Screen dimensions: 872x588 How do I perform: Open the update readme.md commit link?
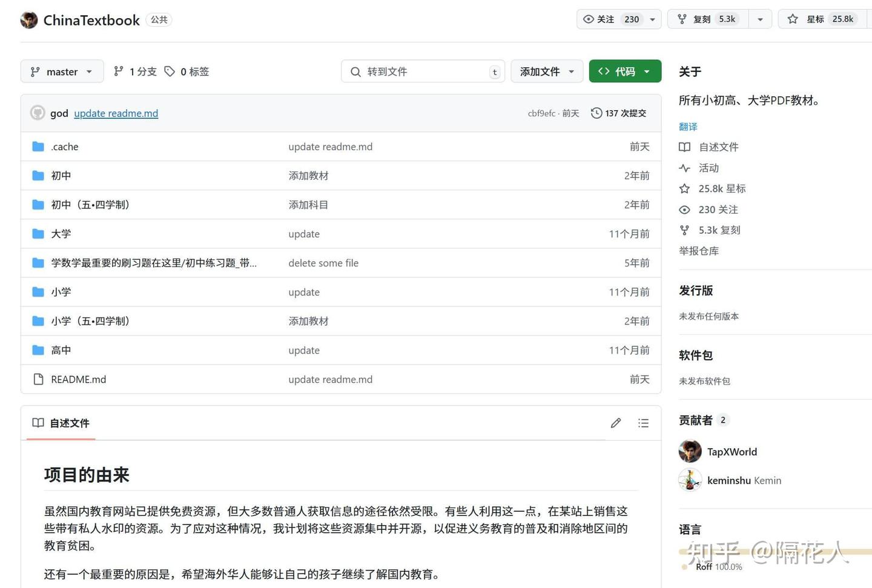click(x=116, y=113)
